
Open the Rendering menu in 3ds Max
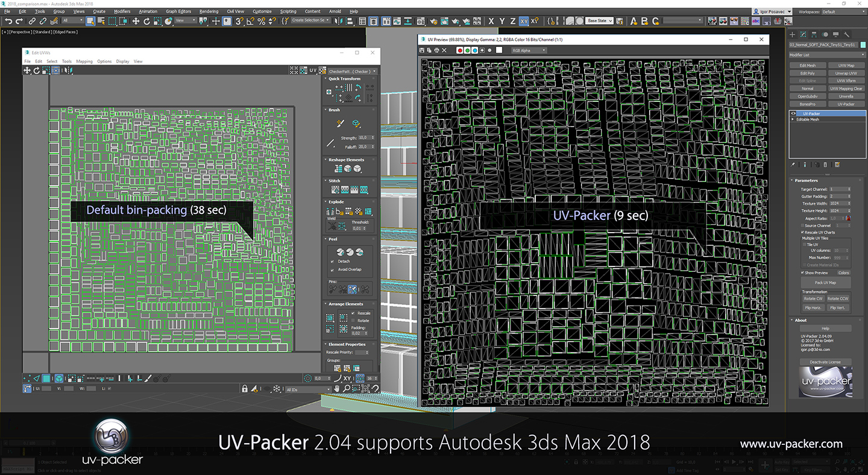point(209,11)
